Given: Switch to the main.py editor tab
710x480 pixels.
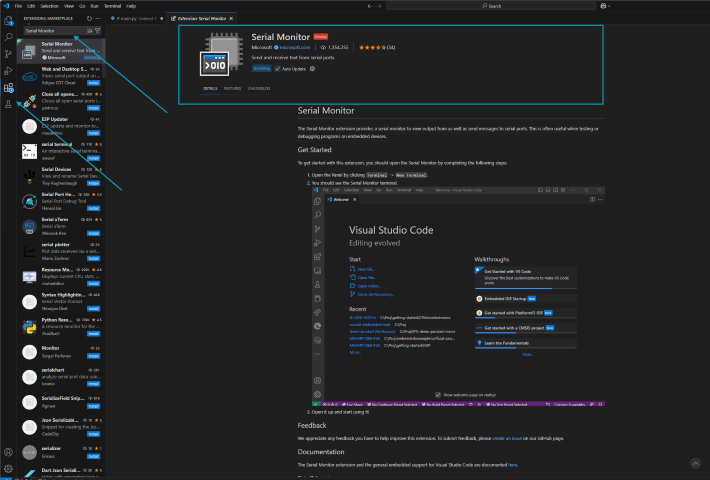Looking at the screenshot, I should (136, 19).
